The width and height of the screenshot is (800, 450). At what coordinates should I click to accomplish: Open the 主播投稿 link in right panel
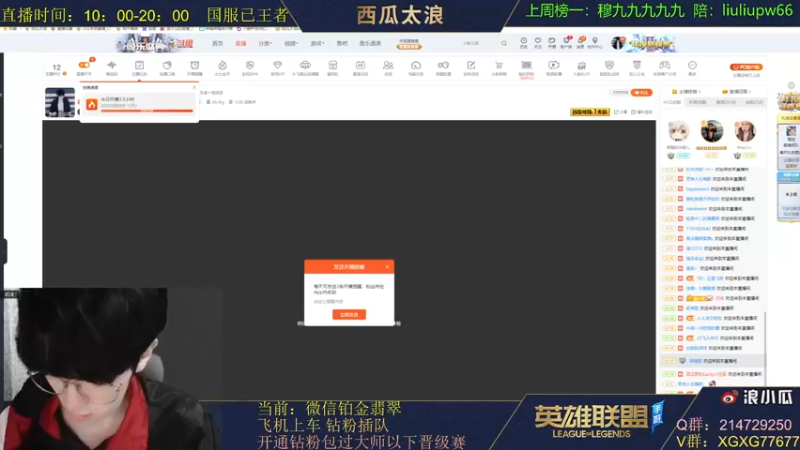686,92
